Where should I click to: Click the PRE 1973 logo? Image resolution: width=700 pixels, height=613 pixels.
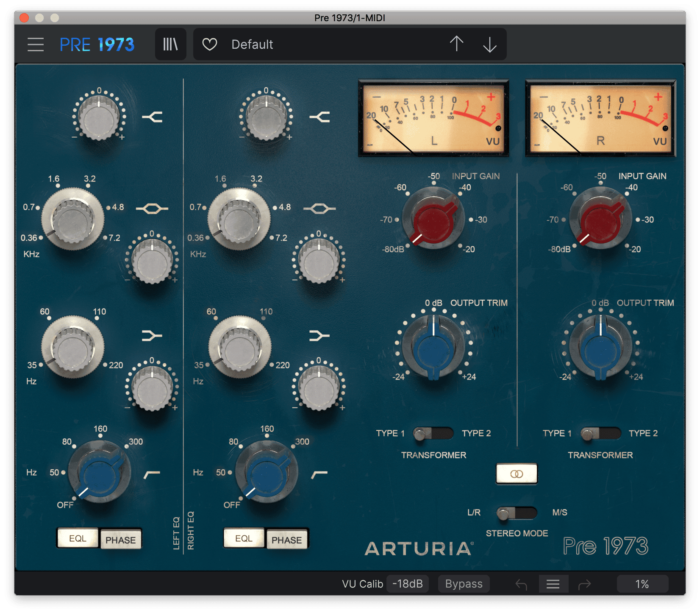click(98, 44)
